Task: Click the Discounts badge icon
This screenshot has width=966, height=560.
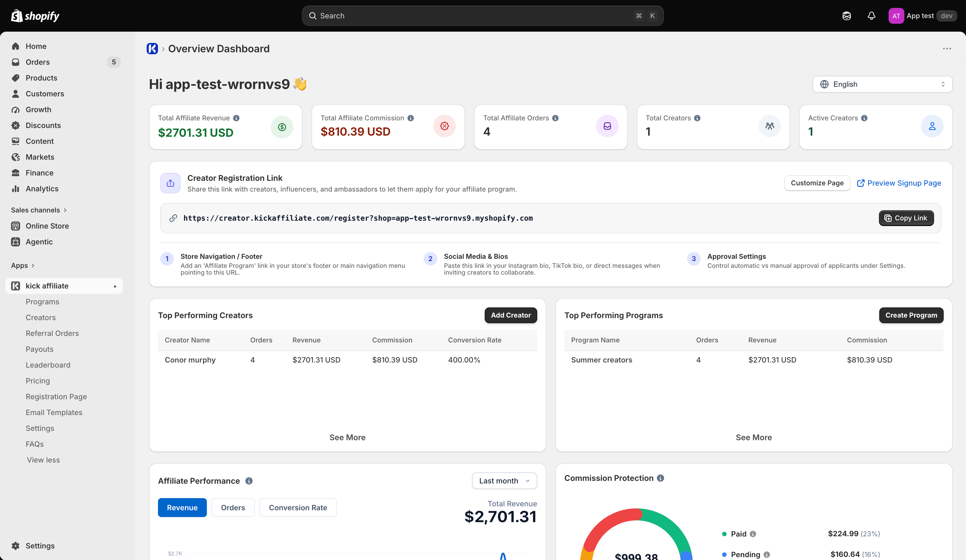Action: click(x=16, y=125)
